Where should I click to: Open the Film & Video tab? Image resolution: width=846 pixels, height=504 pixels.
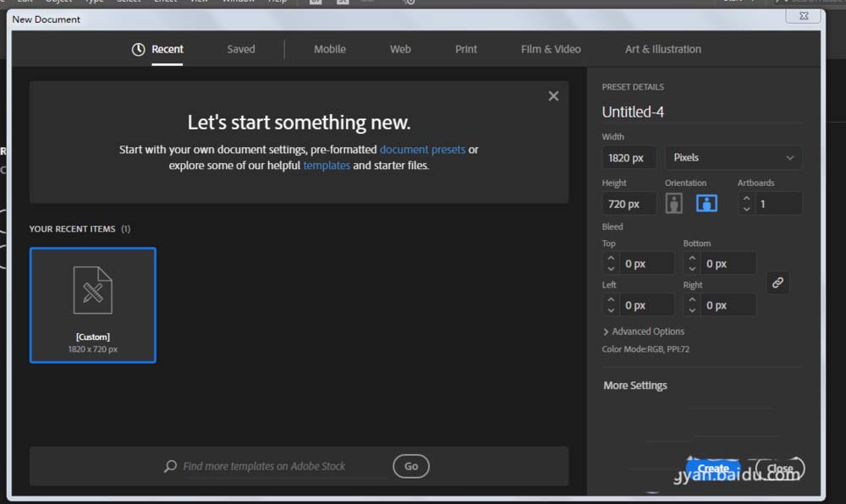[x=551, y=49]
